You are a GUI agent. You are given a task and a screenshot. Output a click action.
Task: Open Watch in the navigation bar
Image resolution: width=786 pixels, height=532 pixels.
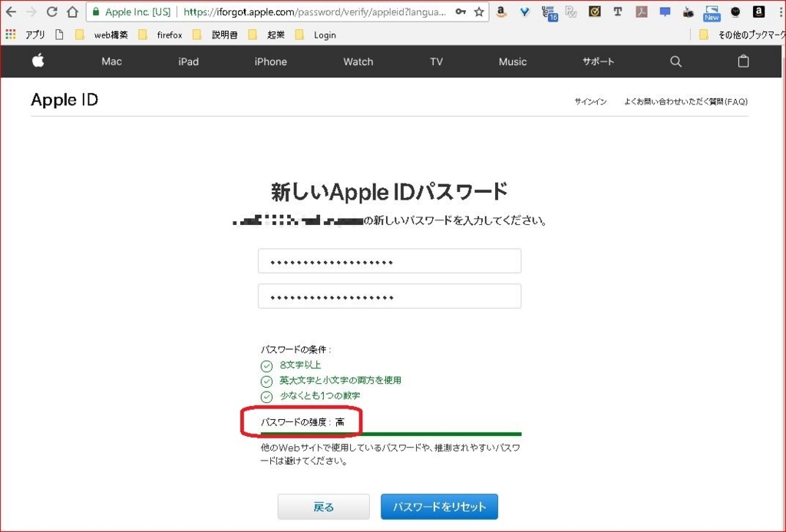coord(358,61)
